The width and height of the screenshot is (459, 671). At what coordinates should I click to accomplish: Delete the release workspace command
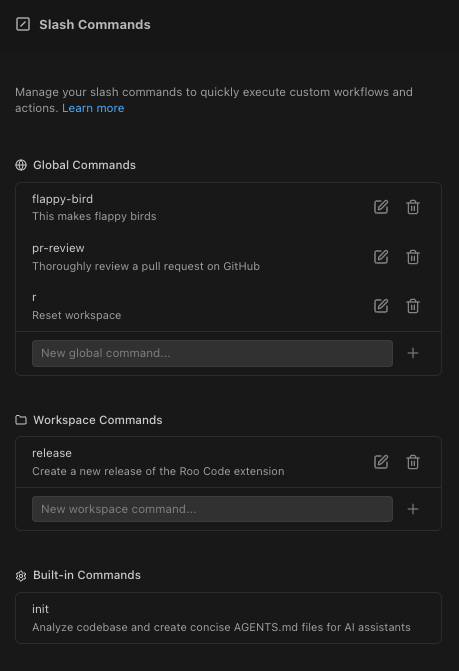[413, 462]
